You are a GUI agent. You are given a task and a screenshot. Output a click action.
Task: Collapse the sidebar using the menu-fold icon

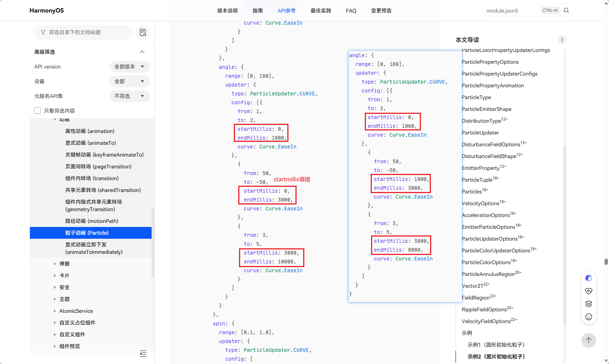point(143,354)
